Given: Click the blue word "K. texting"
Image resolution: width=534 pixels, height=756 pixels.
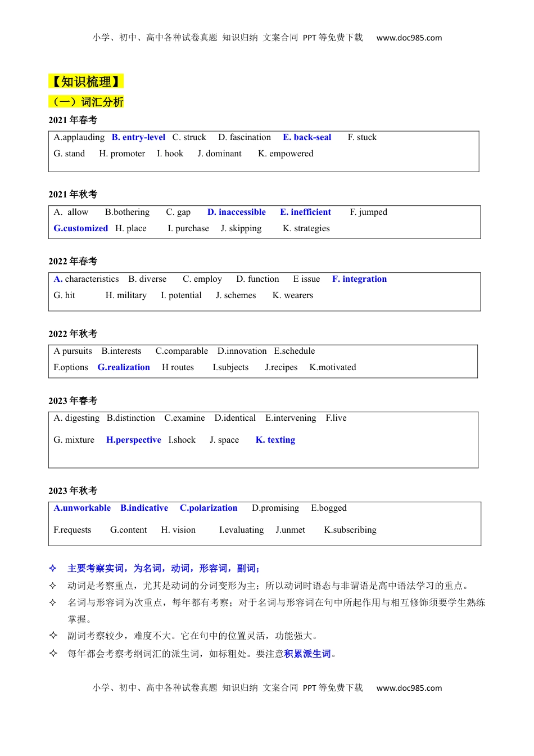Looking at the screenshot, I should pos(275,440).
